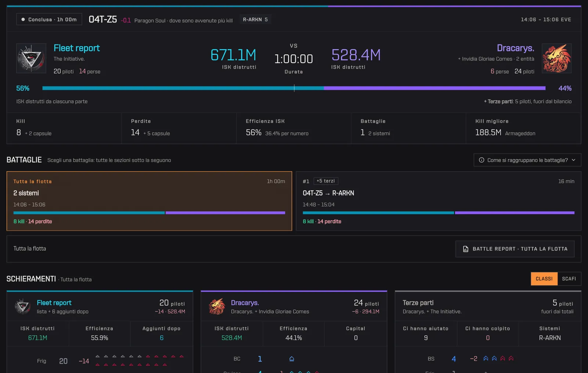Open the Dracarys. header link
Image resolution: width=588 pixels, height=373 pixels.
515,48
